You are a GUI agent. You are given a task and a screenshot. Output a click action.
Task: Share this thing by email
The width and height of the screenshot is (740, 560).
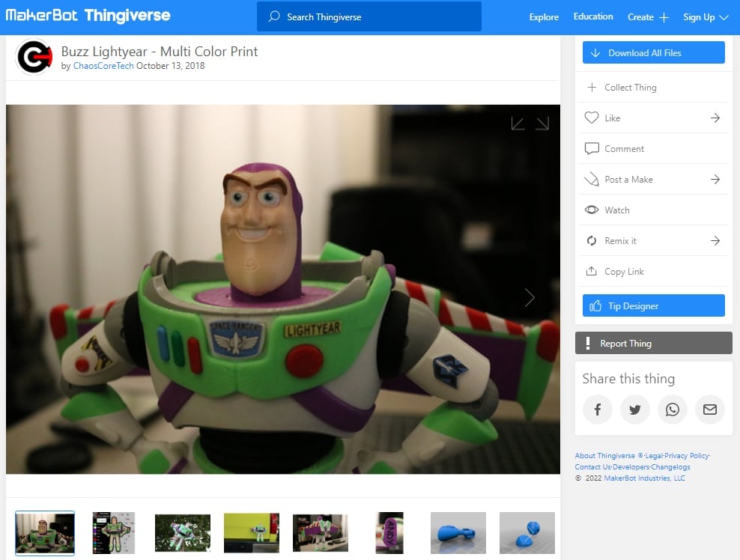(x=710, y=410)
